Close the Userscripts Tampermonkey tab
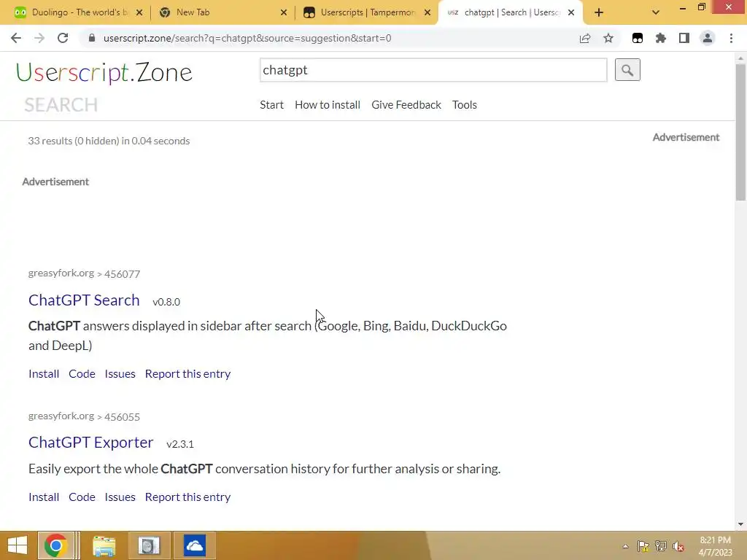This screenshot has height=560, width=747. point(427,12)
